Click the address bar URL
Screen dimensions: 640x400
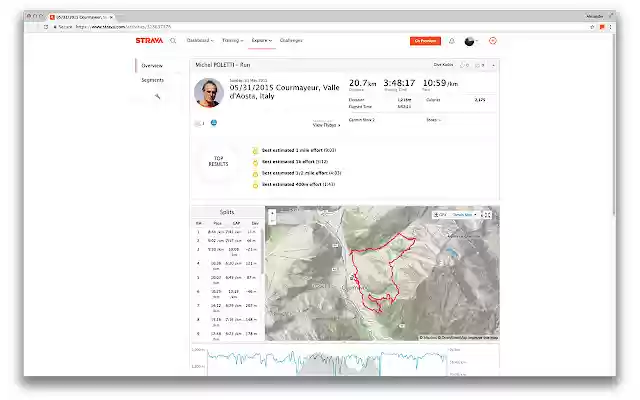coord(123,27)
